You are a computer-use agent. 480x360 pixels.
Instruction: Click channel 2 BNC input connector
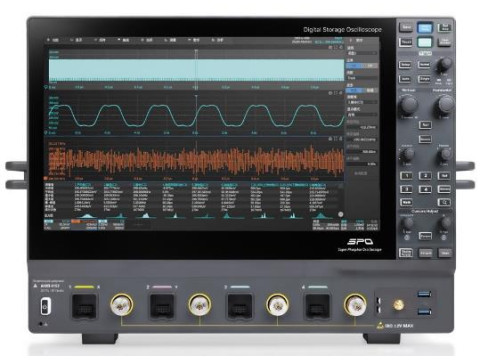click(x=199, y=305)
